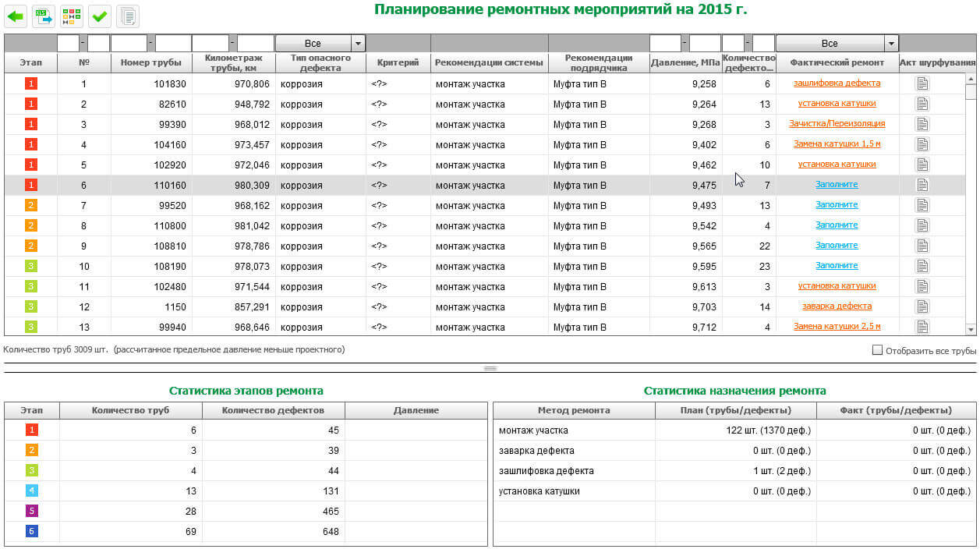
Task: Open grinding act document for pipe 108190
Action: [922, 266]
